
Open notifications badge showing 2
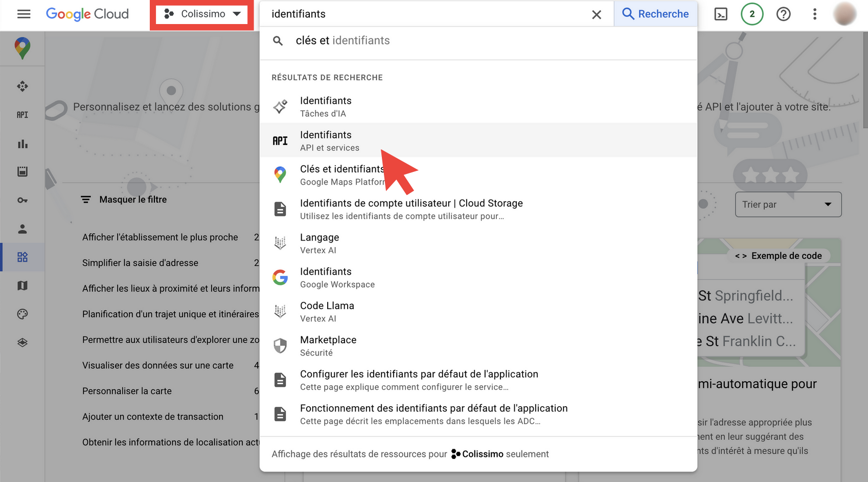752,14
